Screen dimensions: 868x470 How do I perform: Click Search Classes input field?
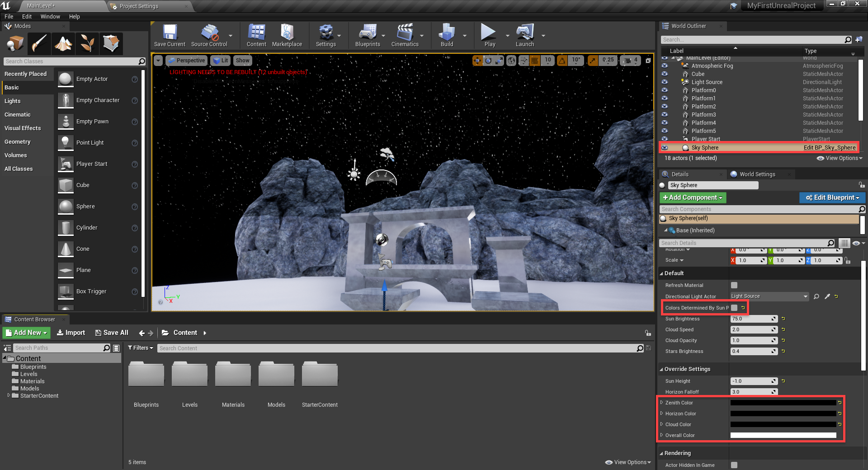pyautogui.click(x=71, y=61)
